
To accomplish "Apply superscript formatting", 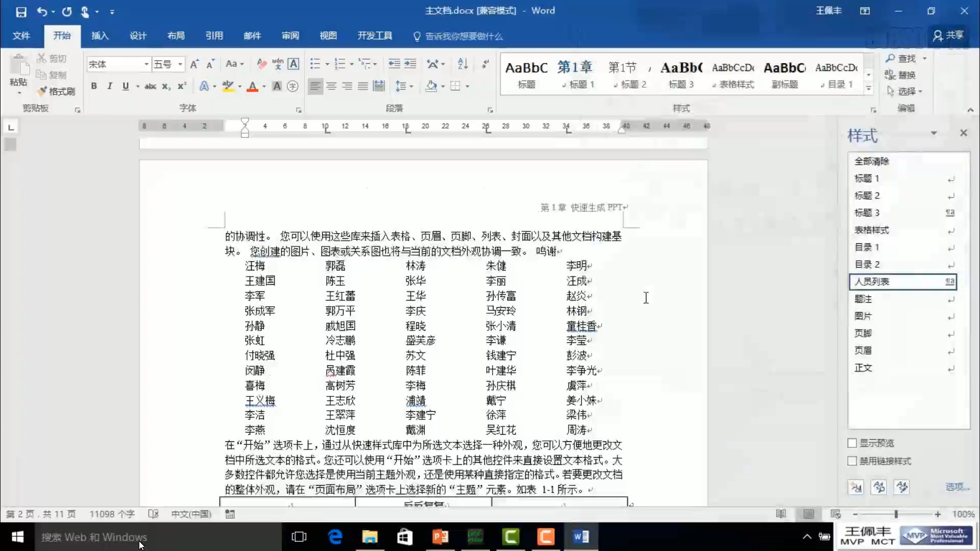I will coord(182,86).
